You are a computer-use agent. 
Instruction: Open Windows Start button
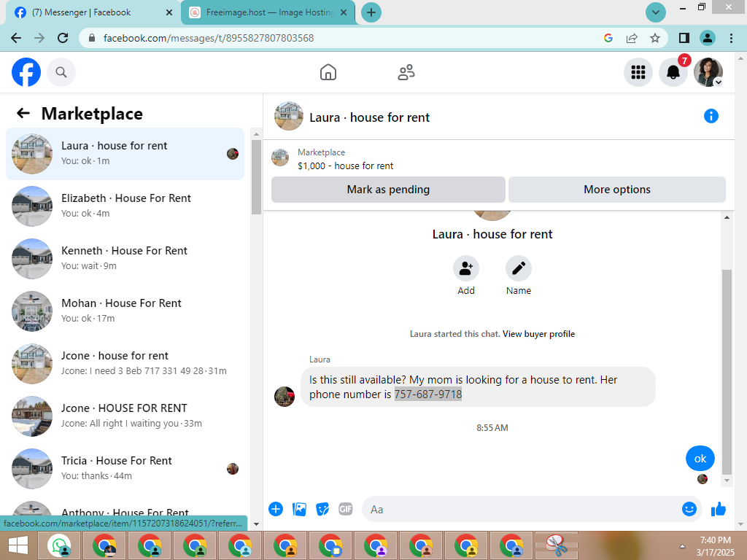tap(18, 545)
